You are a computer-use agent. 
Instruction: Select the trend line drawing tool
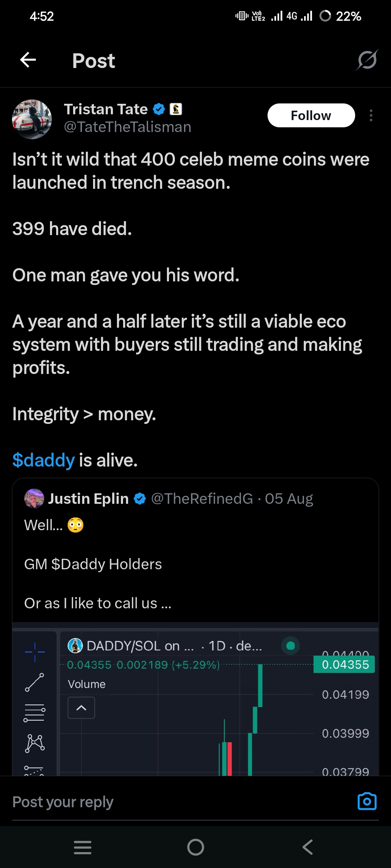click(35, 682)
